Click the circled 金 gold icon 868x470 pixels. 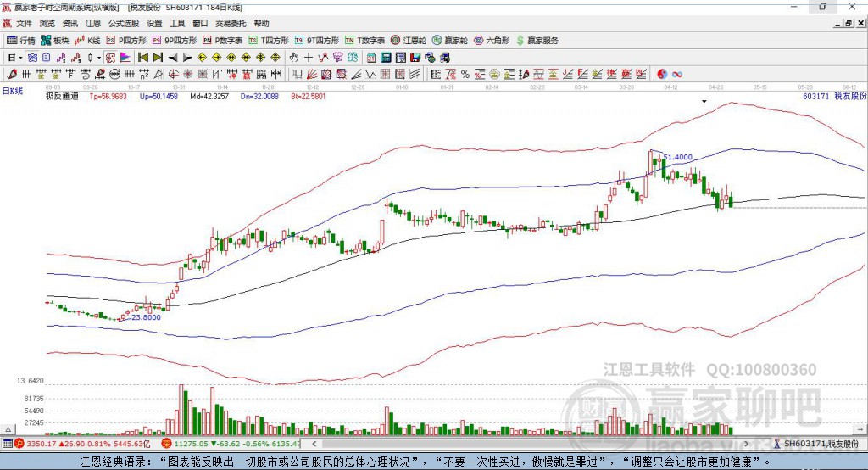pyautogui.click(x=494, y=74)
